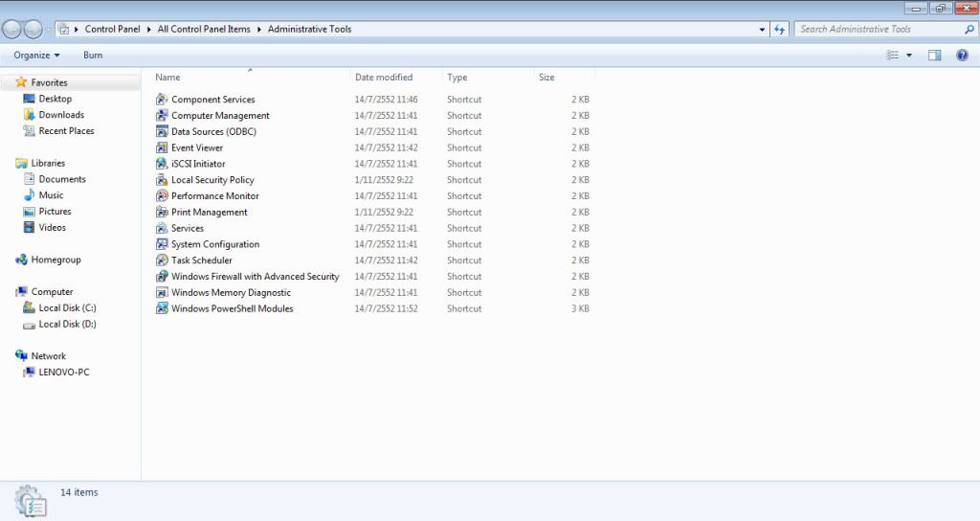Toggle the preview pane icon
The height and width of the screenshot is (521, 980).
tap(934, 55)
